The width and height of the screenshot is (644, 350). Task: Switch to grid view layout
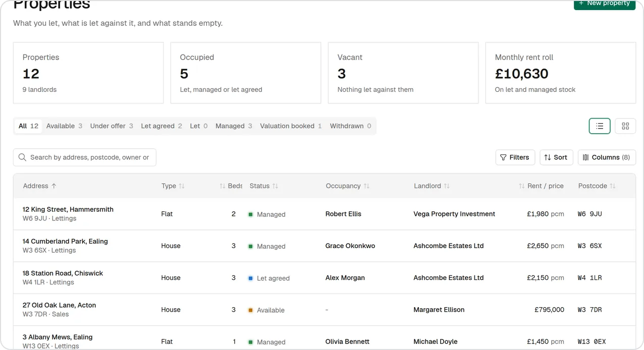click(x=625, y=126)
